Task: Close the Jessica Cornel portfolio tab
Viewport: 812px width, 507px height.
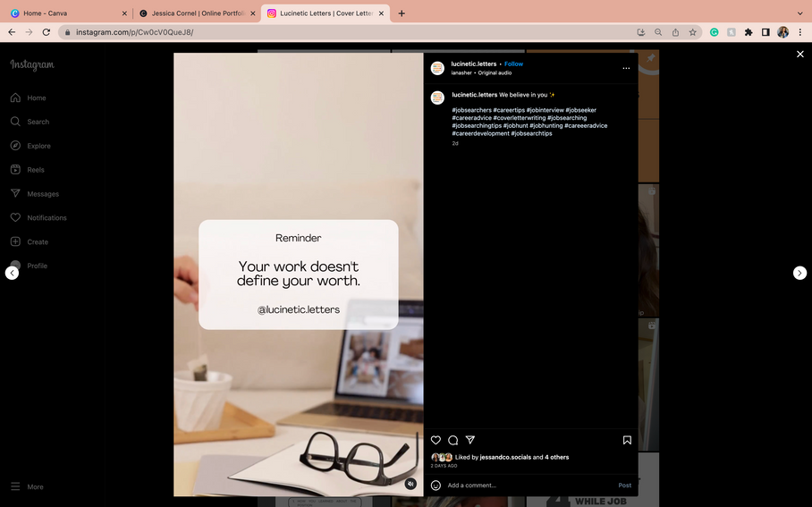Action: click(253, 13)
